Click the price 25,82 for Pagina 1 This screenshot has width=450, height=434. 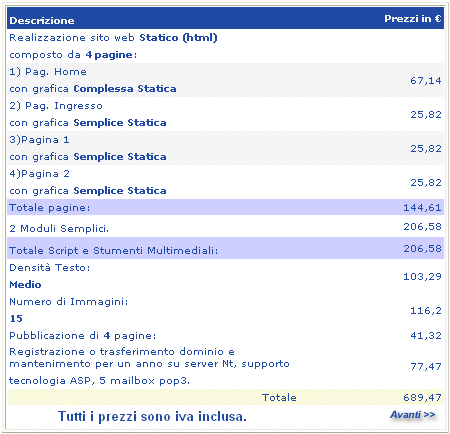426,149
